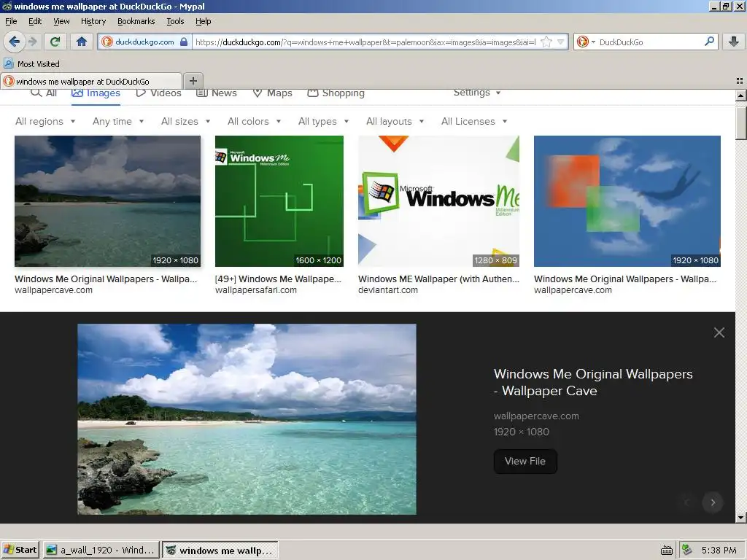This screenshot has width=747, height=560.
Task: Click the network tray icon beside the clock
Action: (x=687, y=550)
